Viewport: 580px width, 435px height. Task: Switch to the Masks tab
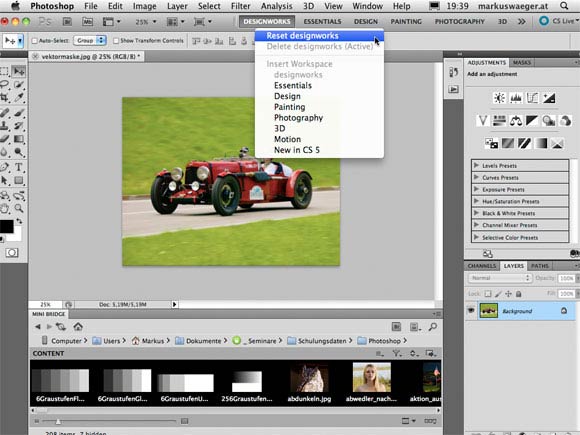pyautogui.click(x=522, y=63)
